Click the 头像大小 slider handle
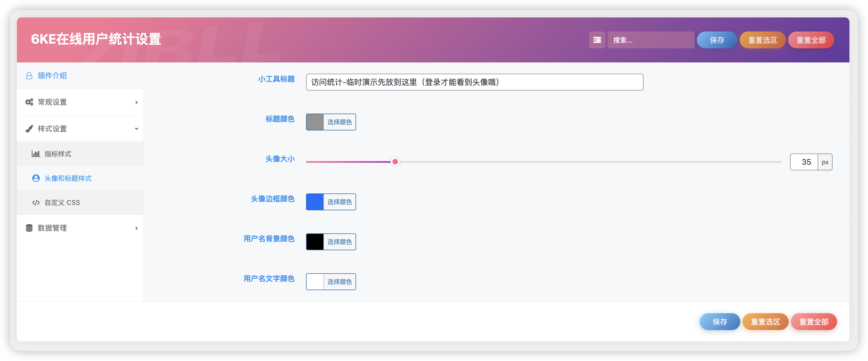 395,162
